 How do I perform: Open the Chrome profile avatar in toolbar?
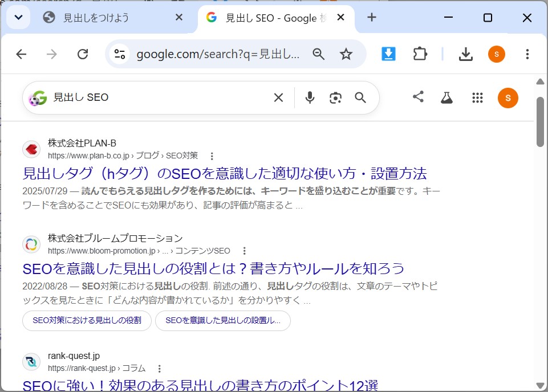pyautogui.click(x=497, y=54)
